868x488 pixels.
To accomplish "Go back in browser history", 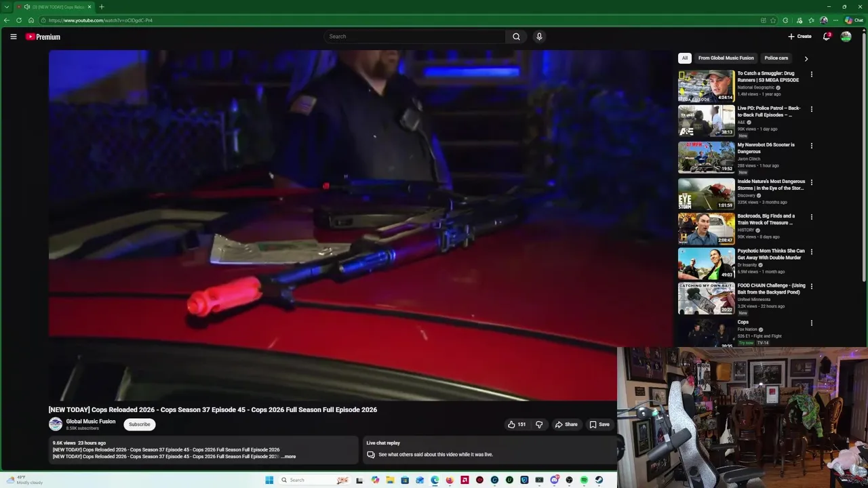I will tap(7, 20).
